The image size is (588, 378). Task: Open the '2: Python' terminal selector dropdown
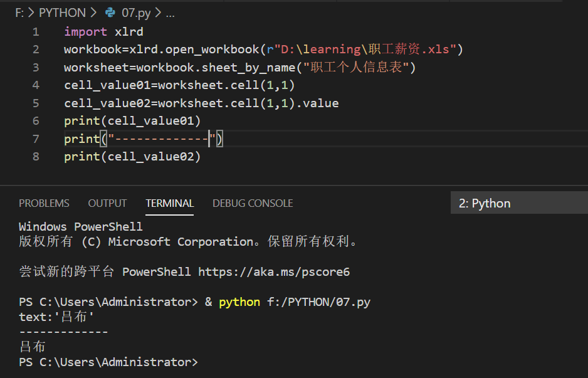[519, 203]
